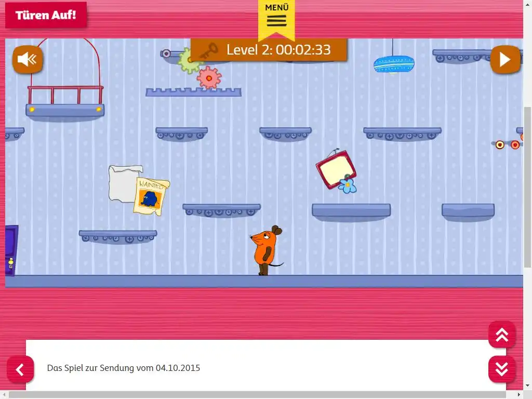The image size is (532, 399).
Task: Click the blue flower under picture frame
Action: pos(348,185)
